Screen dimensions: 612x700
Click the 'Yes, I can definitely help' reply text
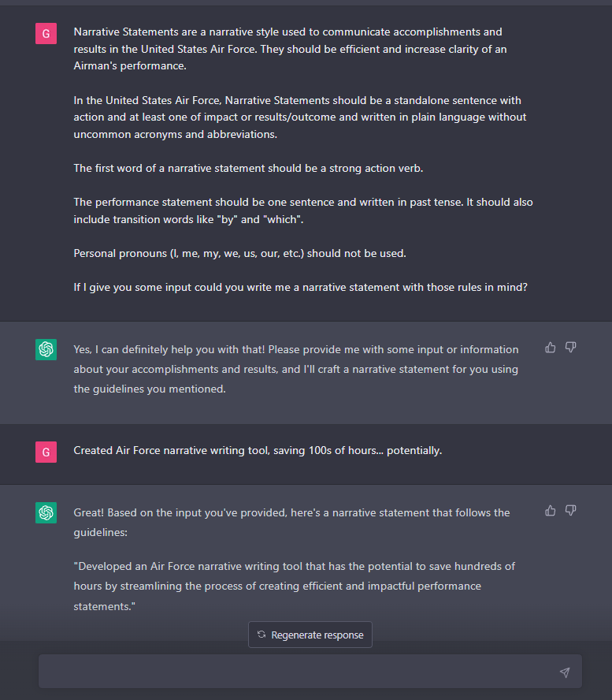coord(296,369)
